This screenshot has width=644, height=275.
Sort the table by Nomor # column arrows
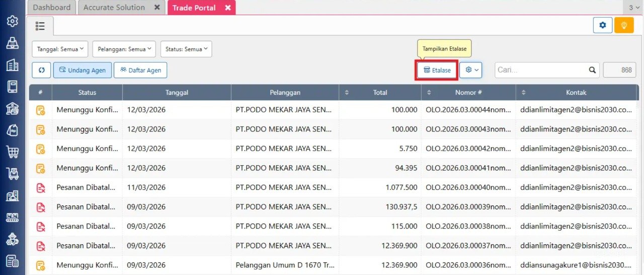[429, 93]
